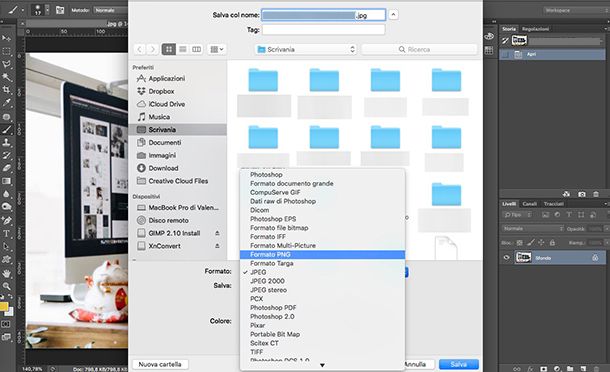Select the Eraser tool
This screenshot has width=610, height=372.
[6, 168]
